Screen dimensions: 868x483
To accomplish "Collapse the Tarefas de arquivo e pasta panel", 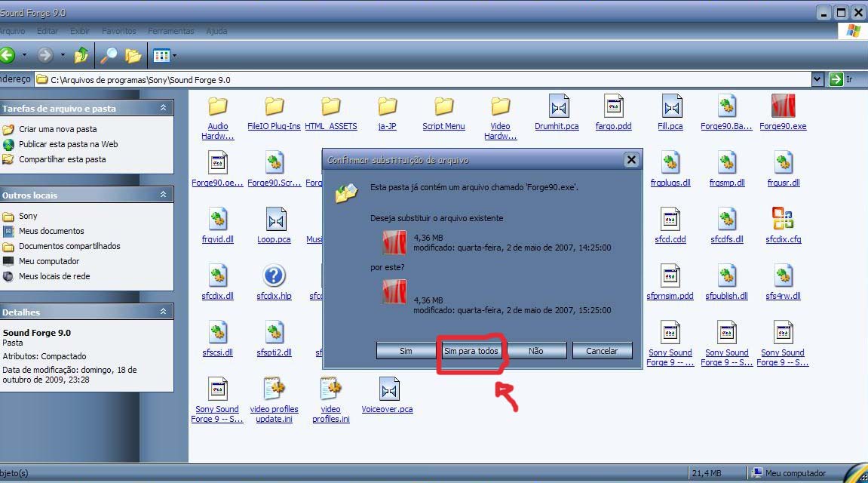I will 164,108.
